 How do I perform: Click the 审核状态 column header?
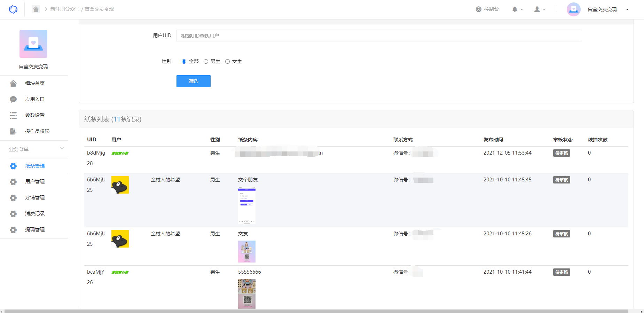click(563, 140)
